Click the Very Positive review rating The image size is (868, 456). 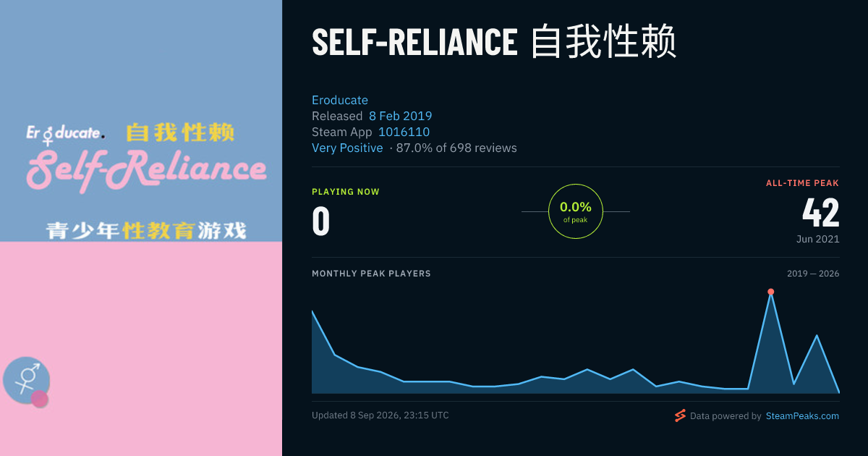(x=347, y=148)
